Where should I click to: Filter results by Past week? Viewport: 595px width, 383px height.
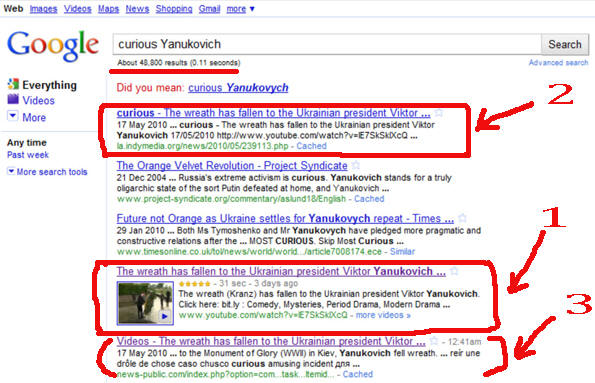point(28,154)
